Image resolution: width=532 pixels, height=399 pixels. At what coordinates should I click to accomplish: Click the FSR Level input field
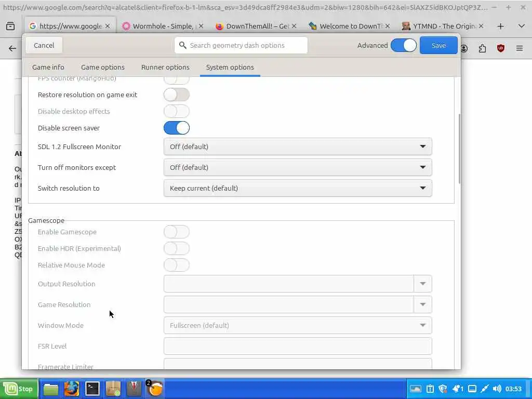[x=298, y=346]
